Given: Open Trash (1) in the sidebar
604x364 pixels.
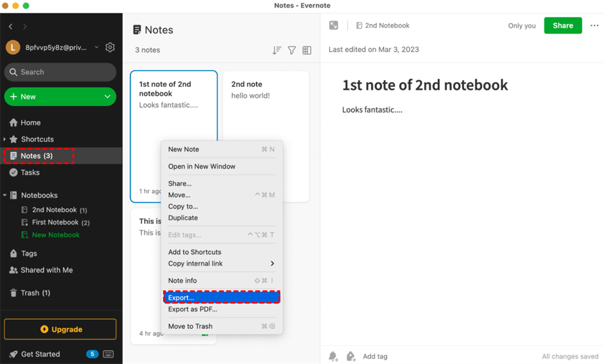Looking at the screenshot, I should (30, 293).
